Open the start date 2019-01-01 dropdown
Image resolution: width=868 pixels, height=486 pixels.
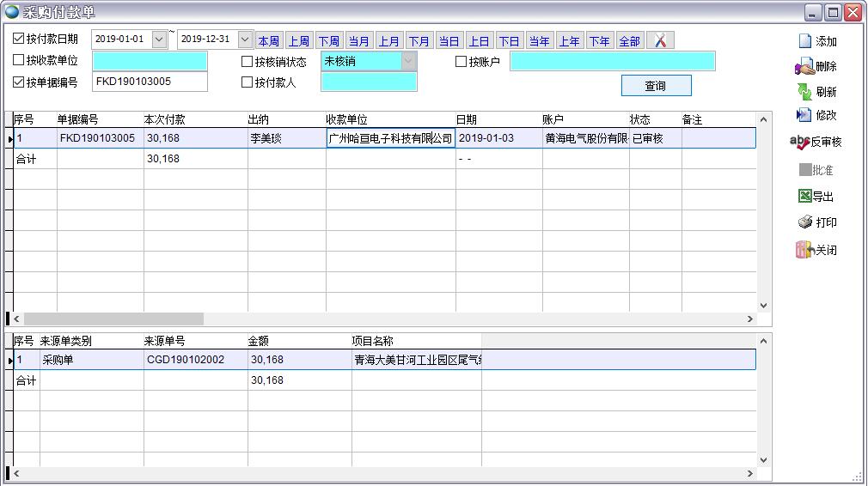point(159,39)
